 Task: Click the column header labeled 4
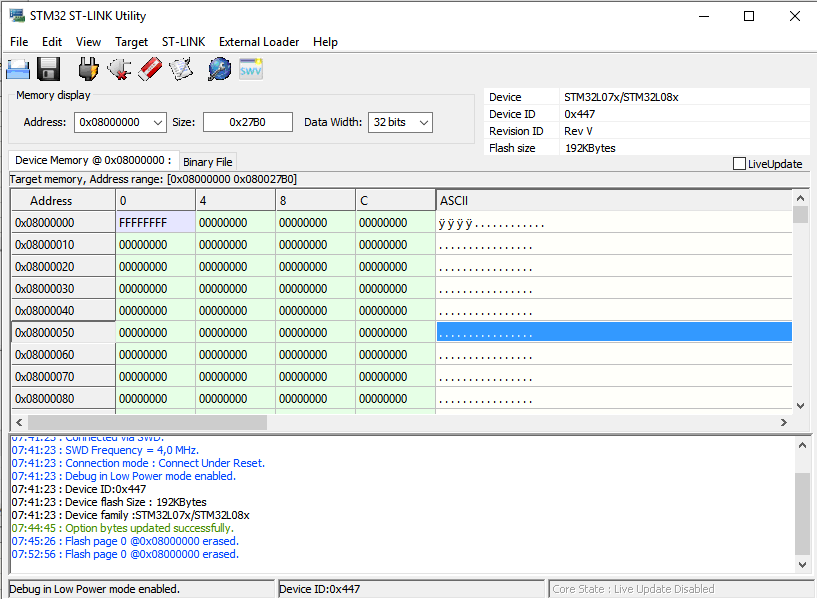pos(236,201)
